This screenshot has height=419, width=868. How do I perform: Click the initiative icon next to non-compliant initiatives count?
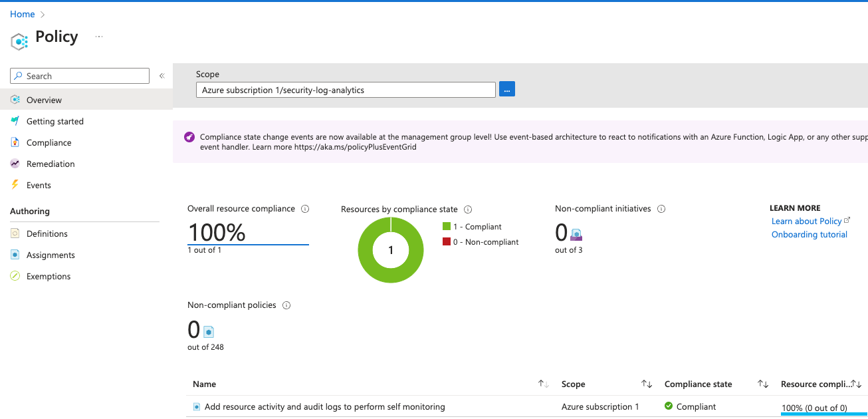point(576,234)
